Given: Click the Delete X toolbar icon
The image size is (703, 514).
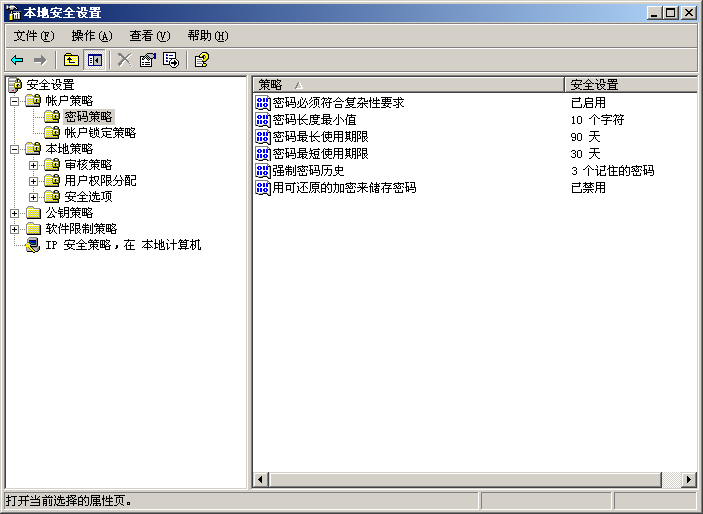Looking at the screenshot, I should pyautogui.click(x=125, y=60).
